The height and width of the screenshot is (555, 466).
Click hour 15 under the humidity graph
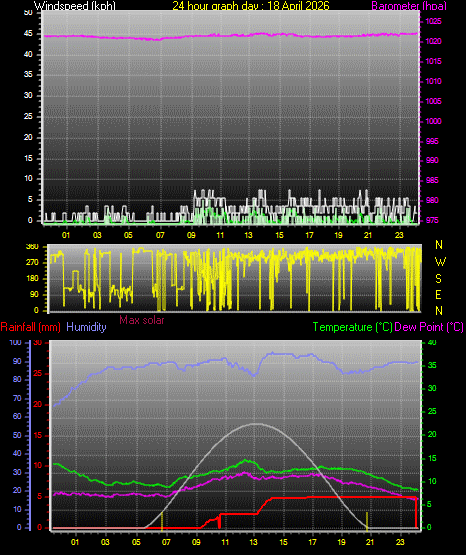coord(283,542)
